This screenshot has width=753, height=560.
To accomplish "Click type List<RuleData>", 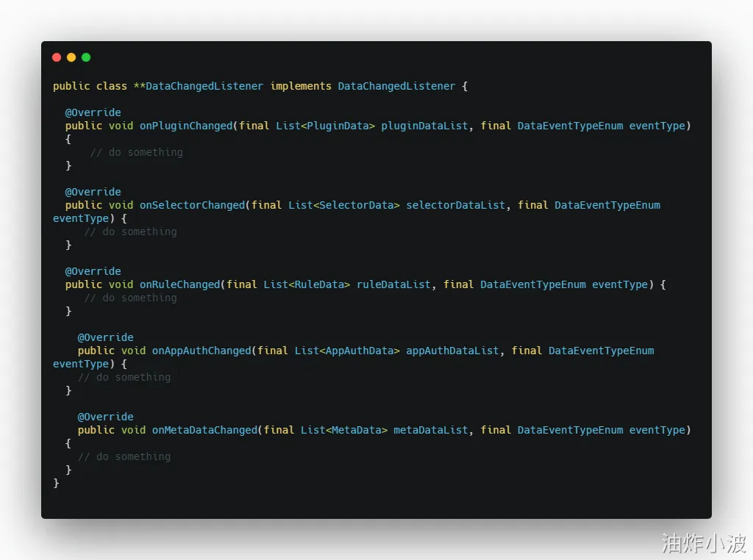I will (x=307, y=284).
